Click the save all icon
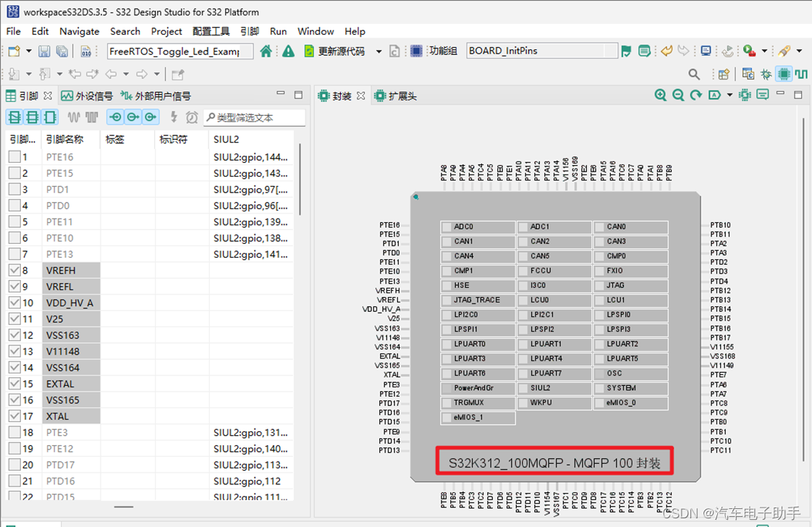812x527 pixels. click(62, 51)
